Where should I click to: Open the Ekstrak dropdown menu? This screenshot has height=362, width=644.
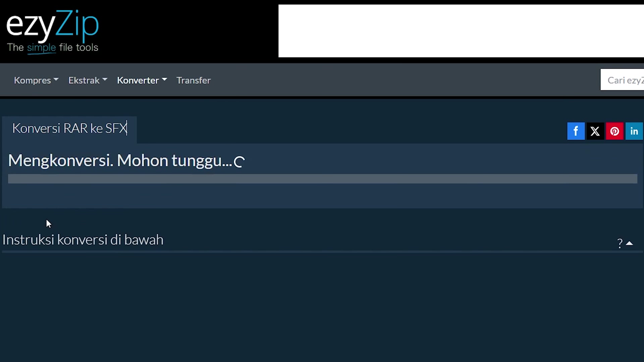pyautogui.click(x=88, y=80)
